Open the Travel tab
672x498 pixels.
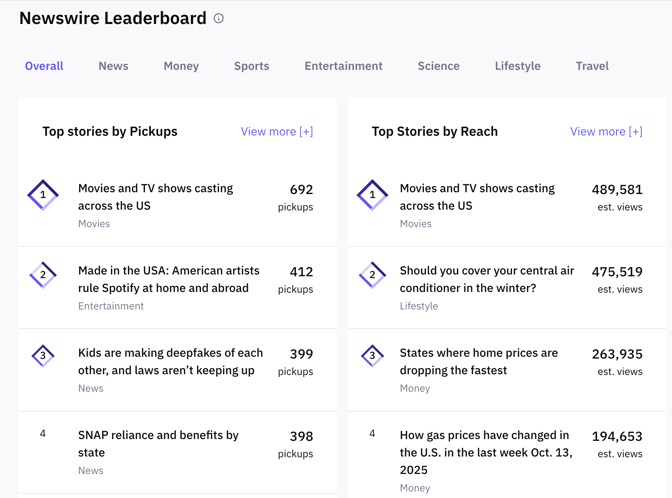[592, 66]
